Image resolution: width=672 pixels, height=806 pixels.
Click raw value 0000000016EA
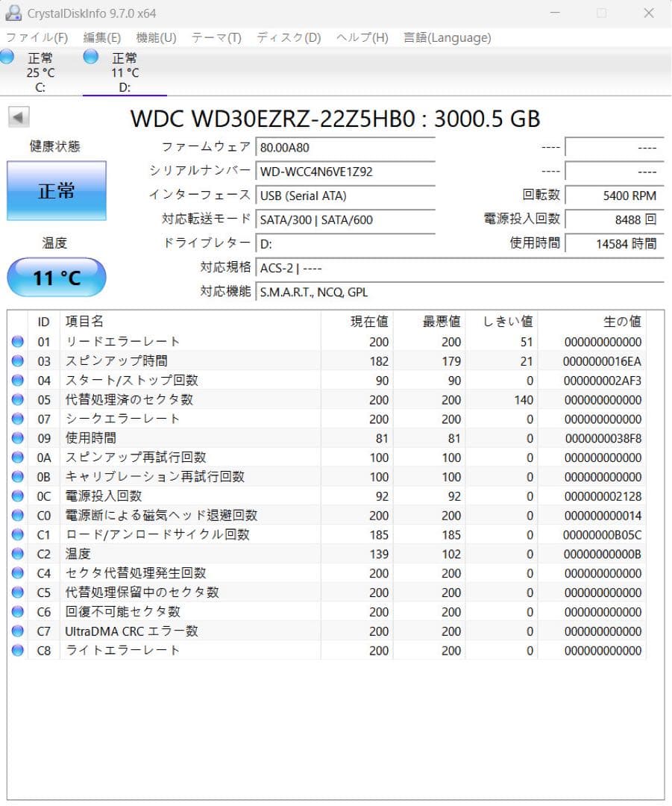(x=602, y=361)
